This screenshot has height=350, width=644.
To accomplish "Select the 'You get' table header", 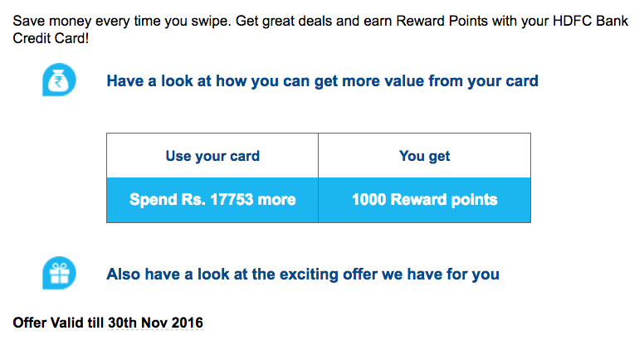I will pyautogui.click(x=424, y=156).
